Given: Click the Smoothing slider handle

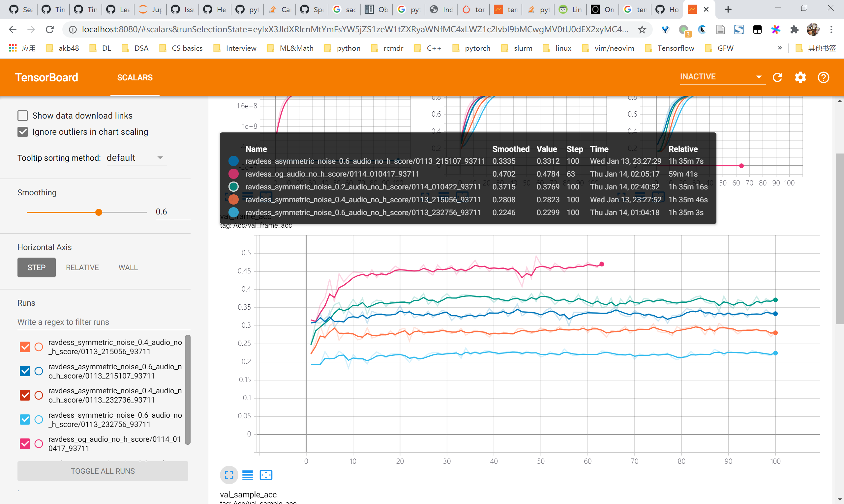Looking at the screenshot, I should (x=99, y=212).
